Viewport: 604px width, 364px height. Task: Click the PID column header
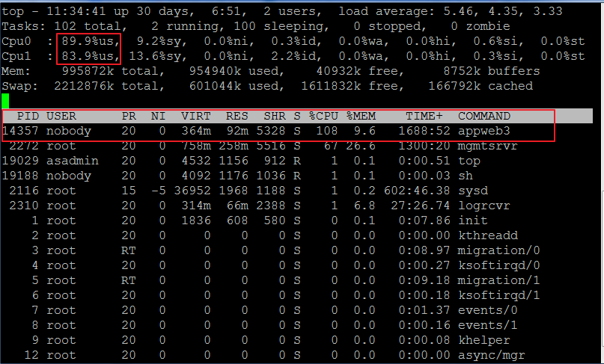28,116
